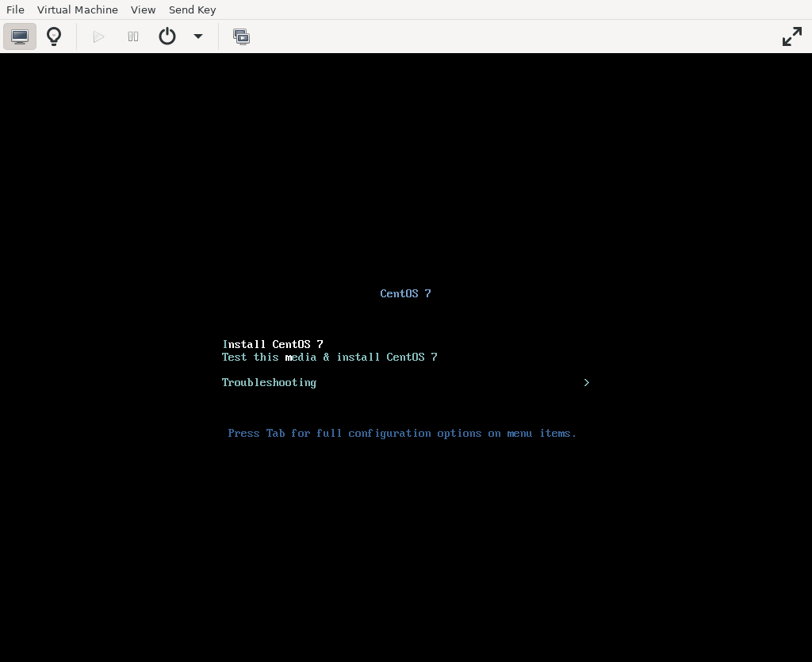The height and width of the screenshot is (662, 812).
Task: Select the Troubleshooting boot entry
Action: click(x=269, y=382)
